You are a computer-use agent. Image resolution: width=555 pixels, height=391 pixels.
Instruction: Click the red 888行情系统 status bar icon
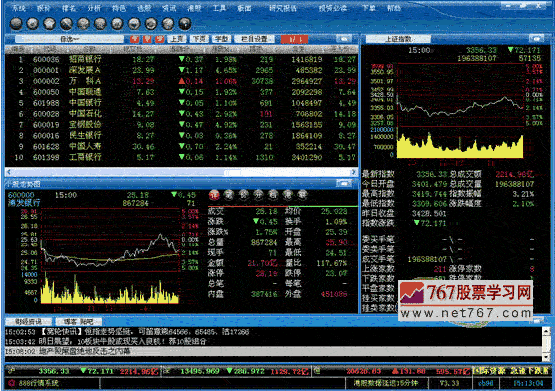(12, 383)
